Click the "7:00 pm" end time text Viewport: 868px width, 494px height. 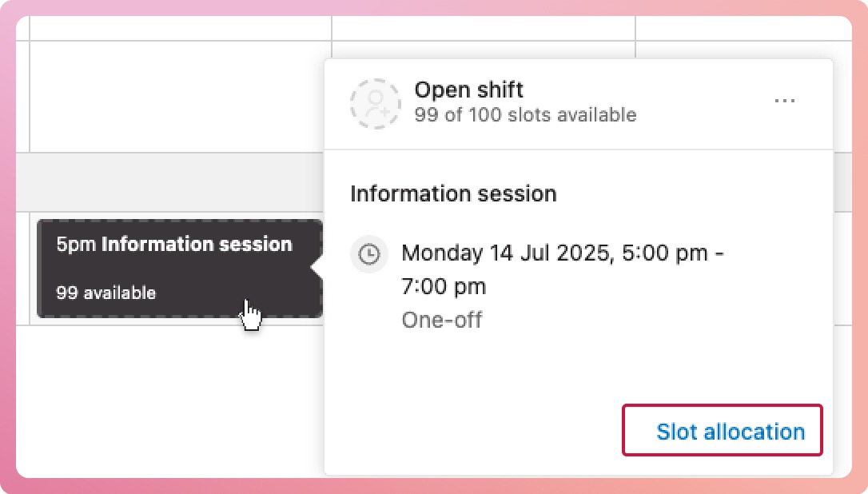pyautogui.click(x=443, y=286)
